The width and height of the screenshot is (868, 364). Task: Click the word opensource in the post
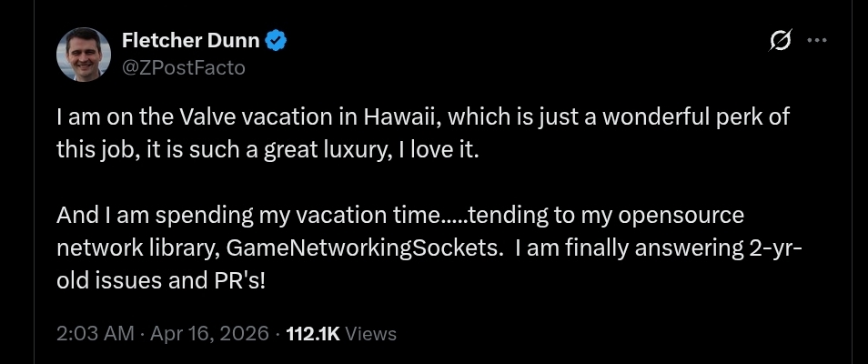[681, 216]
